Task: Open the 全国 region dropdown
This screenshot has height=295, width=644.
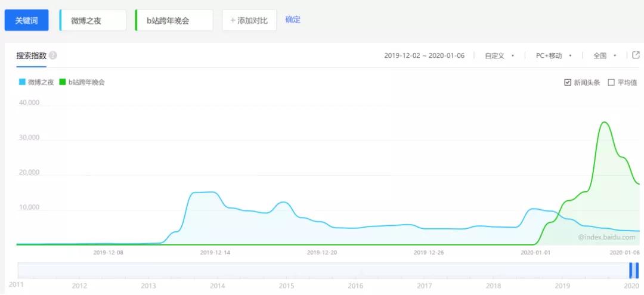Action: point(604,55)
